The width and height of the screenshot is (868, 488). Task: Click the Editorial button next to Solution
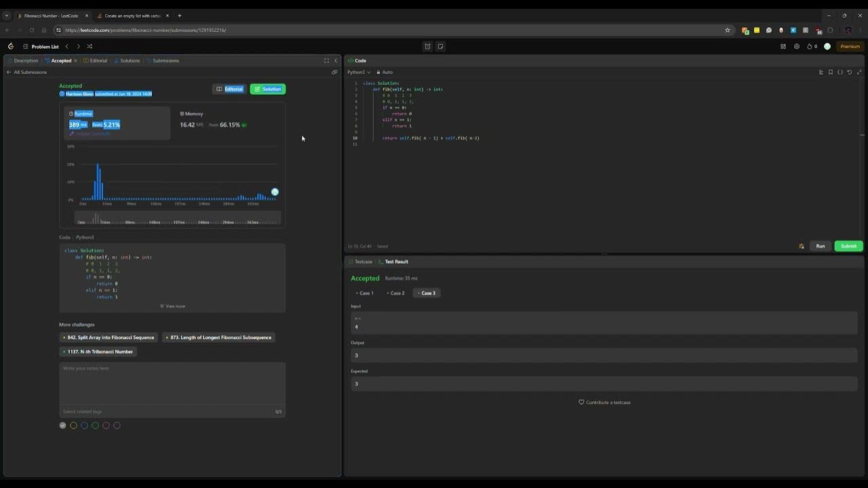pos(229,89)
